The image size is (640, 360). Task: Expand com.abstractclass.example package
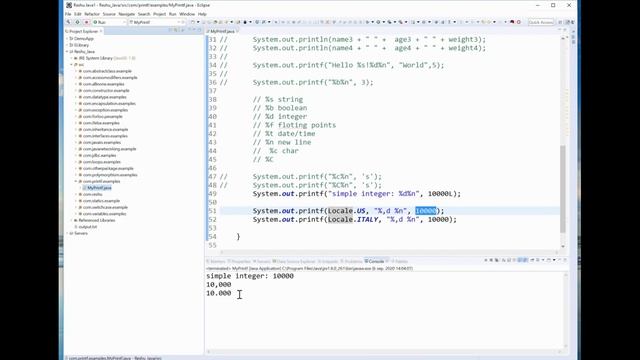coord(76,71)
